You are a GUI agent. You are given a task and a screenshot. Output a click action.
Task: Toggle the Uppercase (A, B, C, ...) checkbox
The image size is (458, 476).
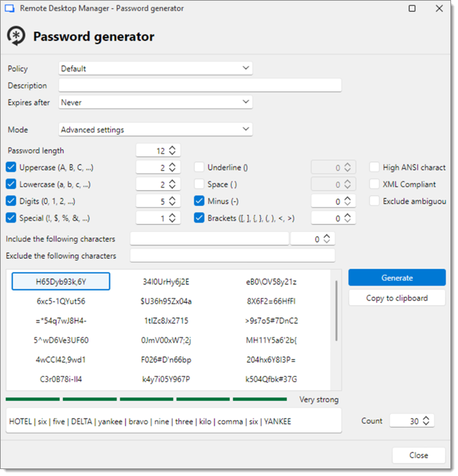pyautogui.click(x=11, y=168)
